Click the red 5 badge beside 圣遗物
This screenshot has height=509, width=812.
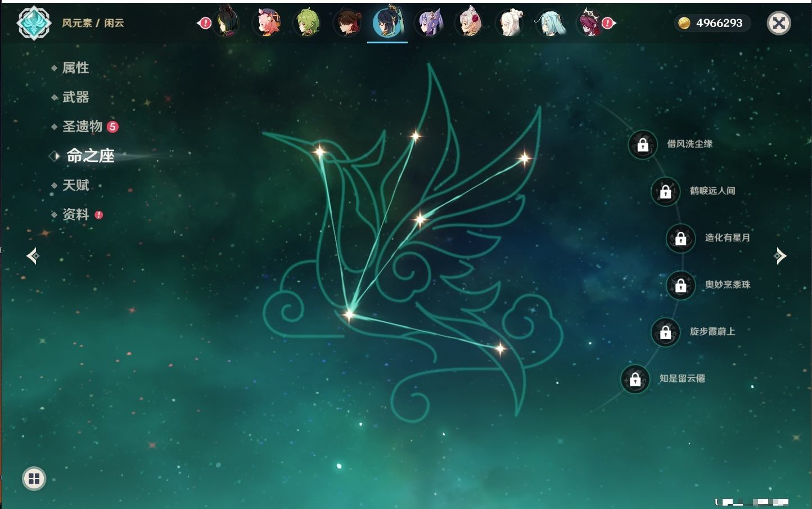click(x=112, y=127)
